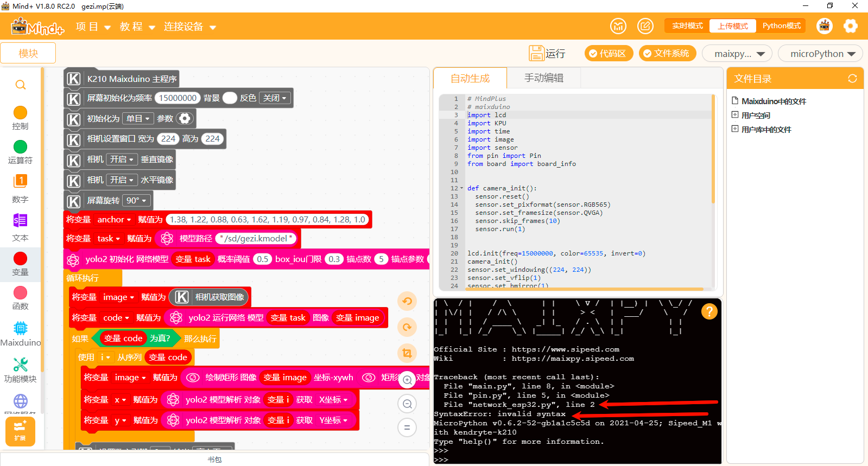868x466 pixels.
Task: Refresh the 文件目录 file directory
Action: [852, 79]
